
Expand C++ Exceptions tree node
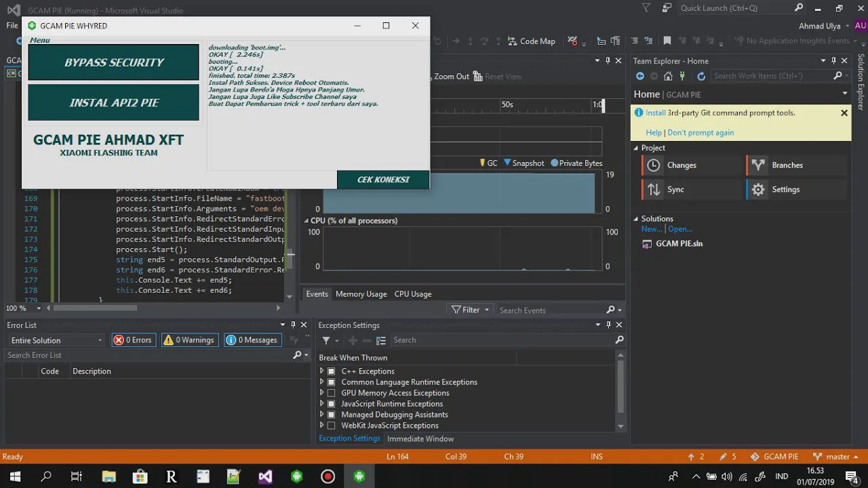click(x=322, y=371)
